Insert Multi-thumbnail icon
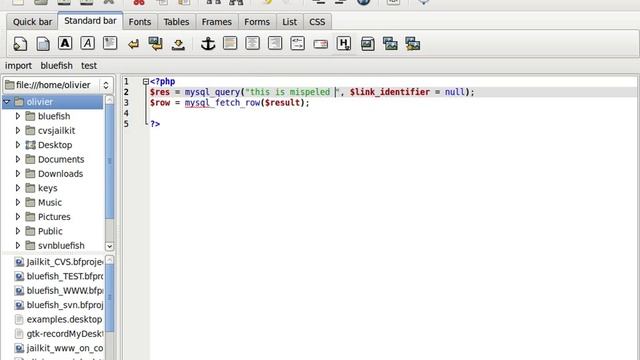640x360 pixels. click(x=413, y=44)
